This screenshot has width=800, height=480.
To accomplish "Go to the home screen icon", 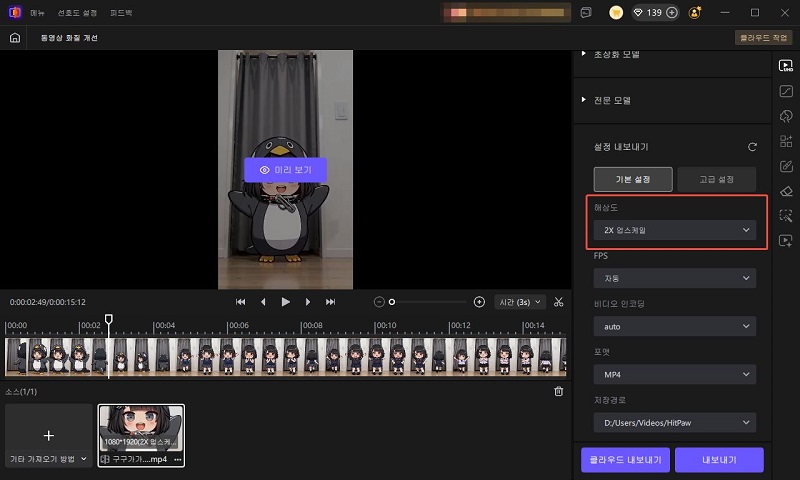I will pyautogui.click(x=15, y=38).
